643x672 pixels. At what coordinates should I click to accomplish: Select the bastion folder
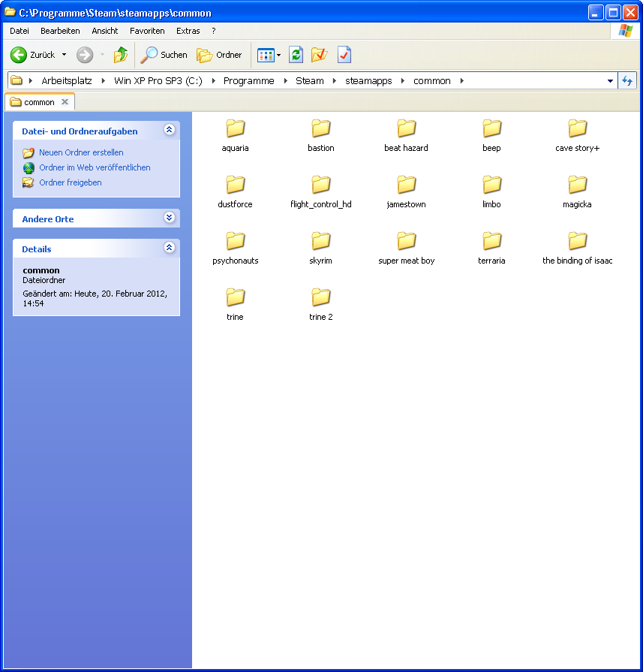[321, 135]
